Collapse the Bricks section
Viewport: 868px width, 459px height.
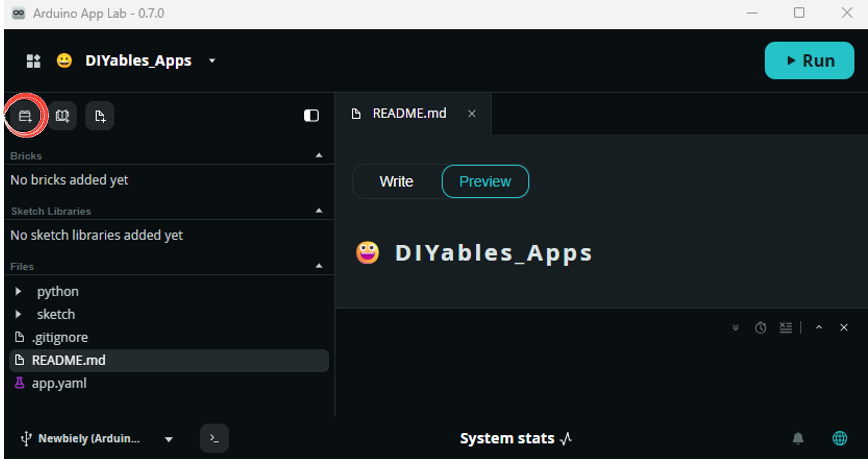click(319, 155)
